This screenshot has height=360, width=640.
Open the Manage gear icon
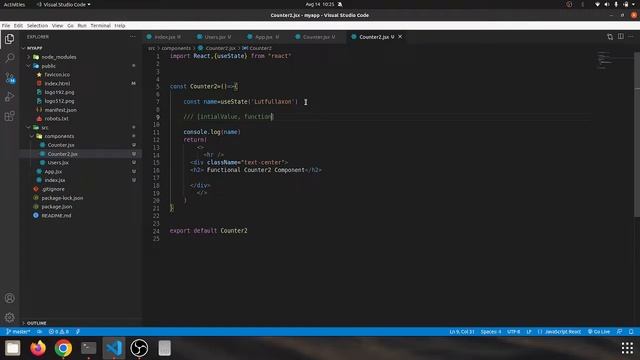point(9,317)
